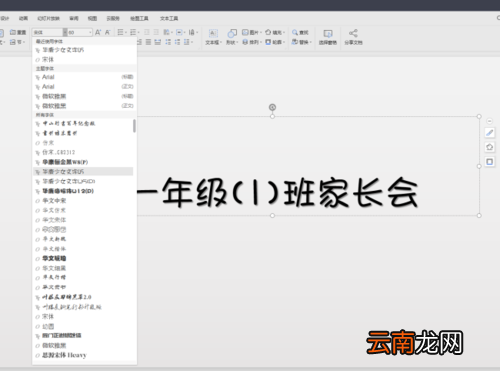Image resolution: width=500 pixels, height=371 pixels.
Task: Click the floating pen style icon
Action: coord(489,133)
